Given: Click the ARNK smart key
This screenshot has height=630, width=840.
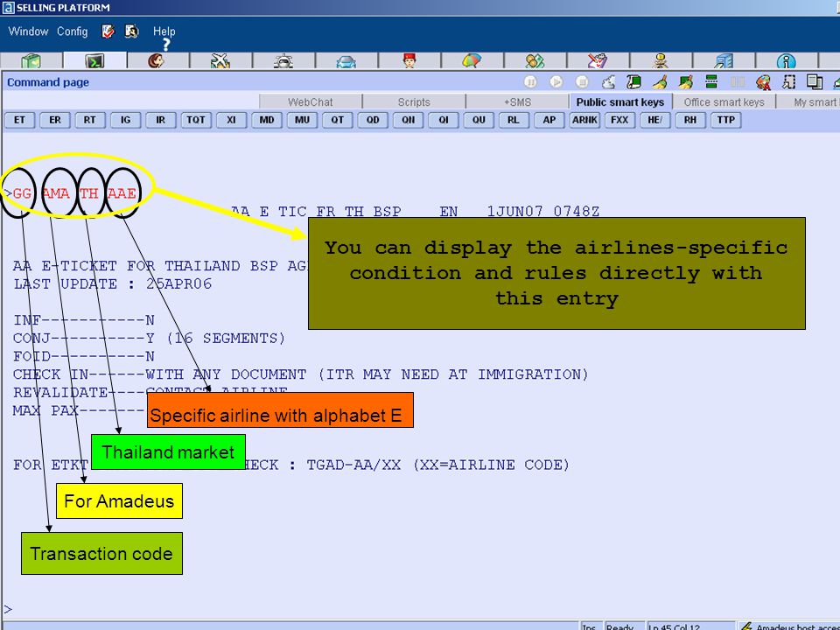Looking at the screenshot, I should pos(584,120).
